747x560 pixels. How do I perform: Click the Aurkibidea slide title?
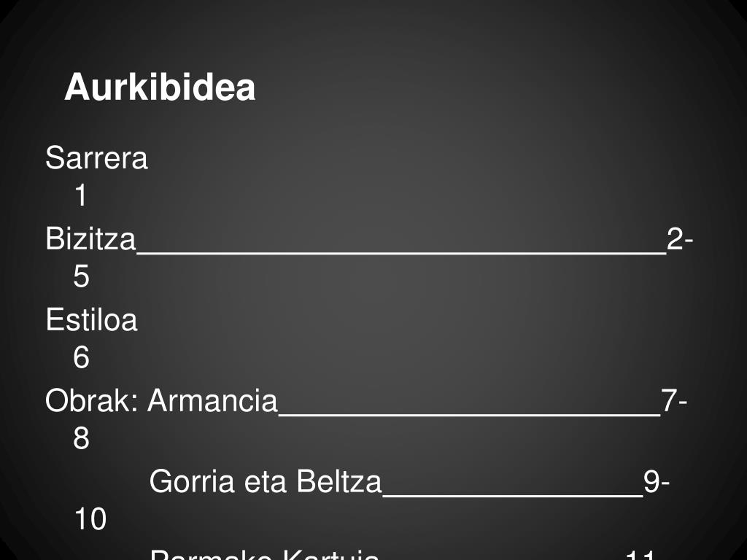[160, 87]
